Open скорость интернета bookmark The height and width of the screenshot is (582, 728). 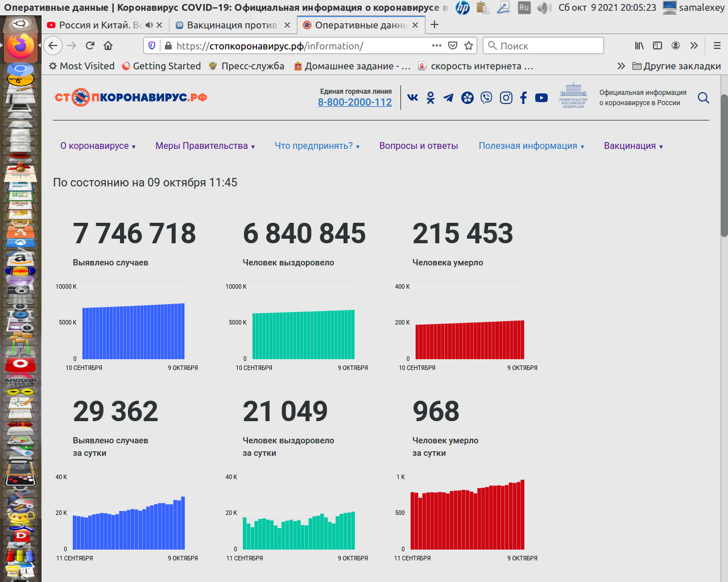click(475, 66)
